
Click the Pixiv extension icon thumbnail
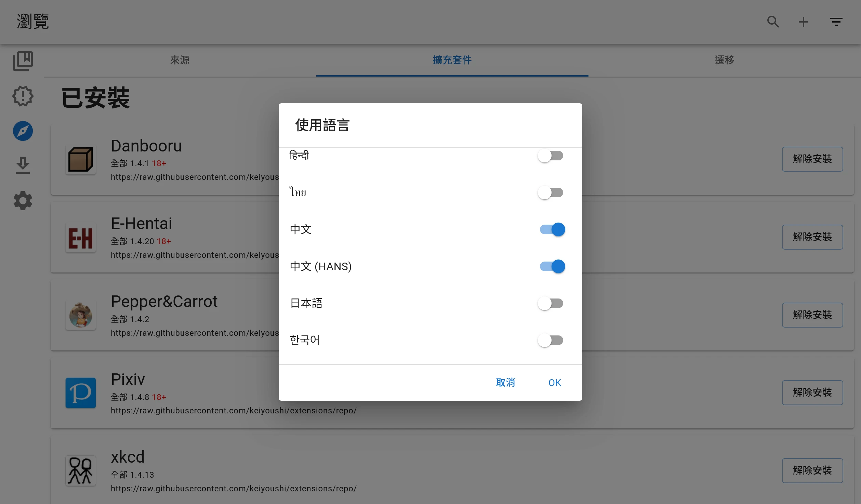(81, 393)
